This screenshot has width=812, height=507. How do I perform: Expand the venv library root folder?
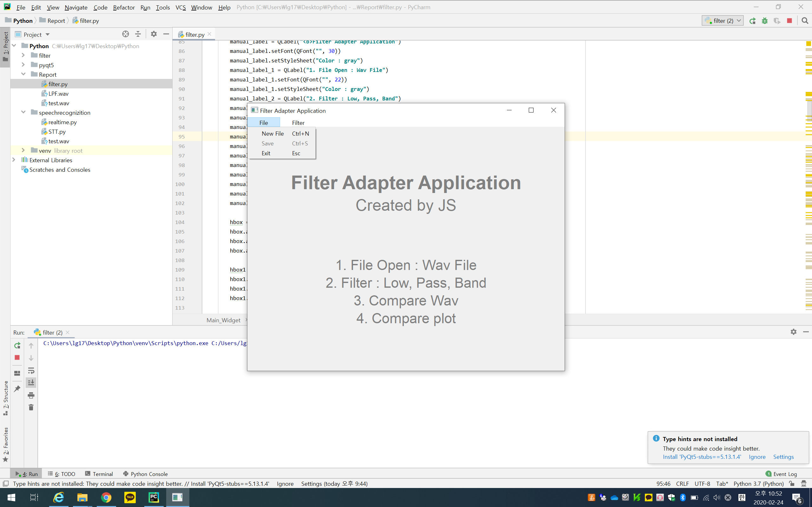(x=23, y=150)
